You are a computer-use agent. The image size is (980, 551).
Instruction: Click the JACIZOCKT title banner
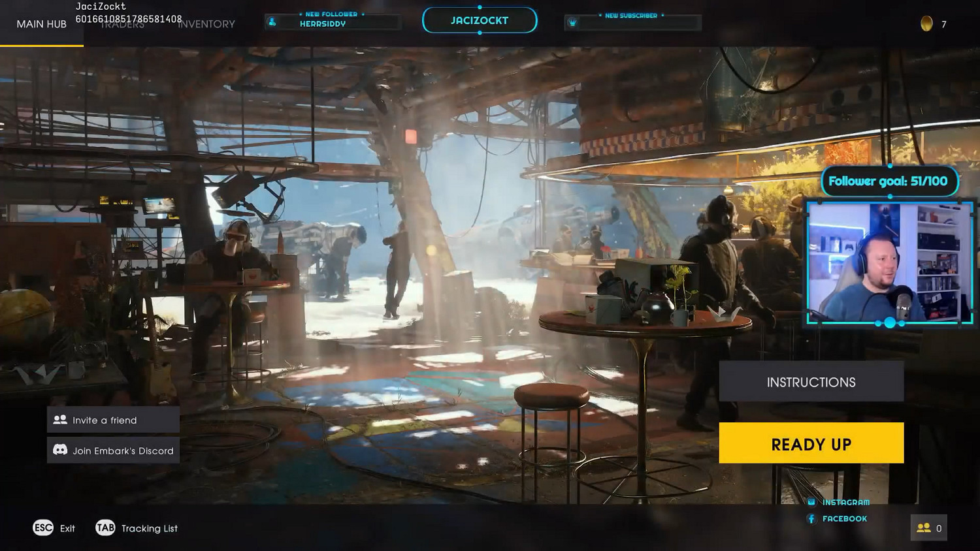pyautogui.click(x=480, y=20)
